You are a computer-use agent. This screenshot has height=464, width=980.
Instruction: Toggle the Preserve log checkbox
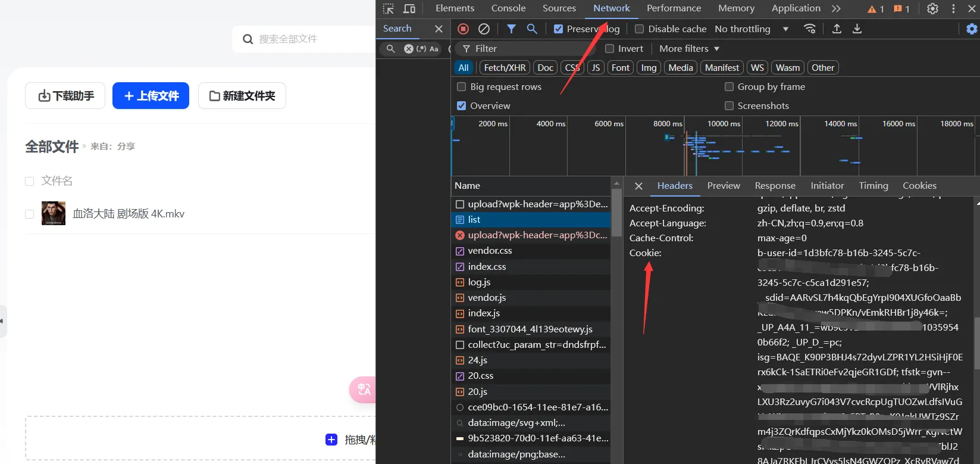click(x=558, y=29)
